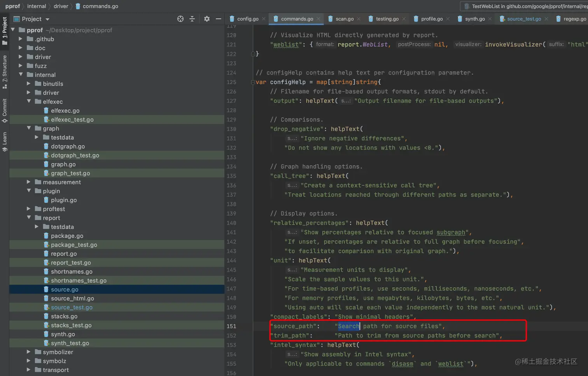Open the Learn tool window sidebar button
Screen dimensions: 588x376
point(5,141)
